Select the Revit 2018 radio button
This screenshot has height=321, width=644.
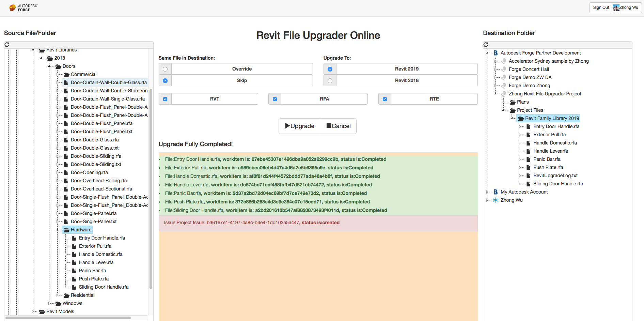pos(330,80)
